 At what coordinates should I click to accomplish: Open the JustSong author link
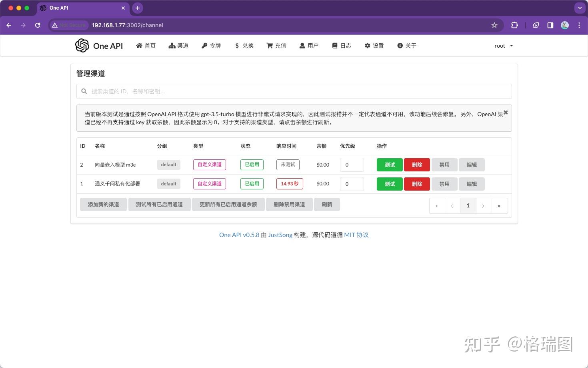[x=280, y=235]
